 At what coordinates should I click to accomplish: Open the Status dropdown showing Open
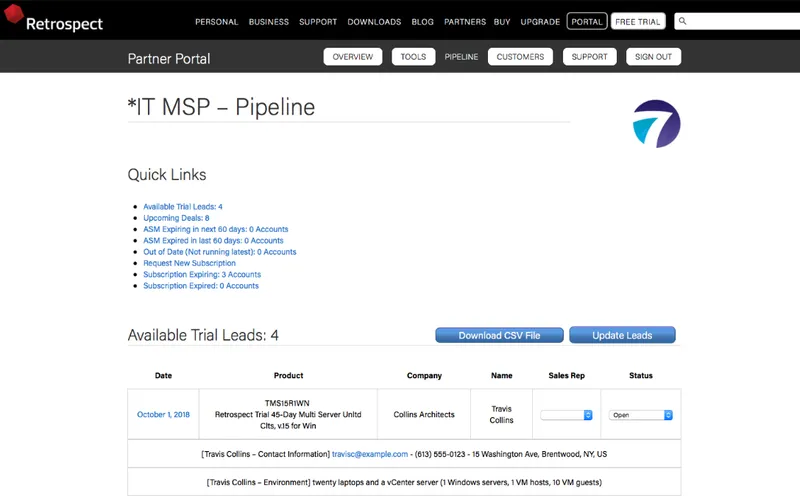[640, 415]
